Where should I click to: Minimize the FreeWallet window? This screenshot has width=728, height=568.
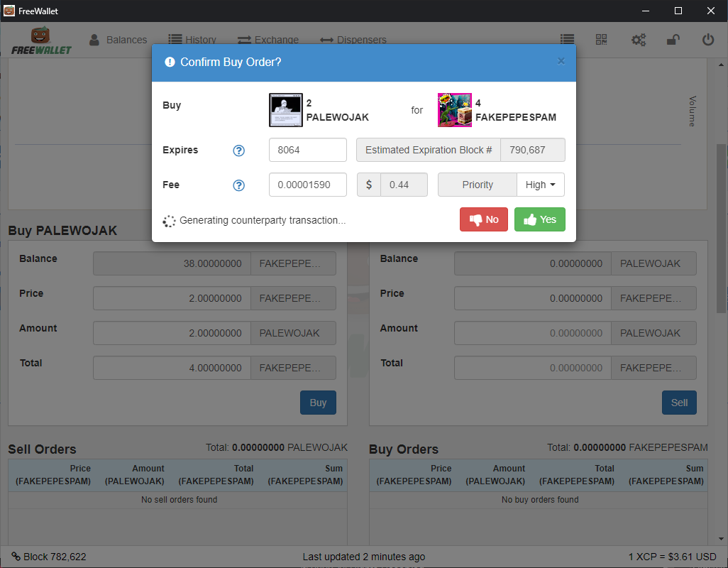(x=646, y=11)
